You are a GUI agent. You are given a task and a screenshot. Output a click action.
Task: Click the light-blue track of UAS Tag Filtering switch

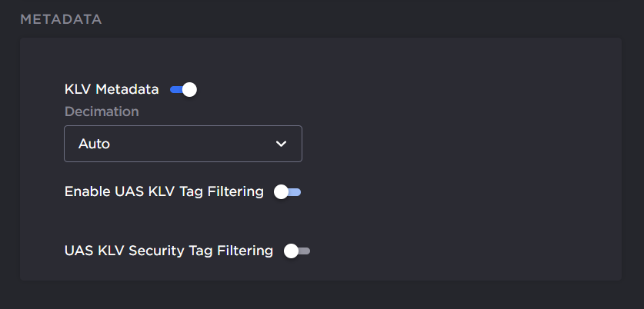296,192
